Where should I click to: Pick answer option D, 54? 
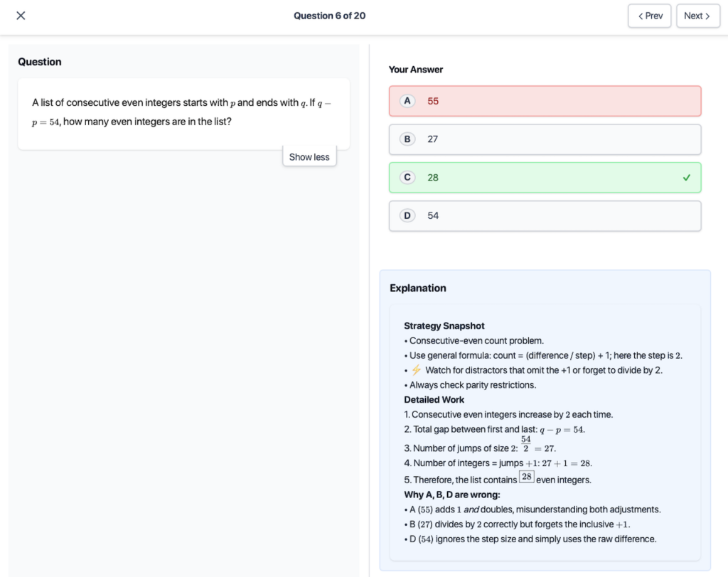click(x=545, y=215)
